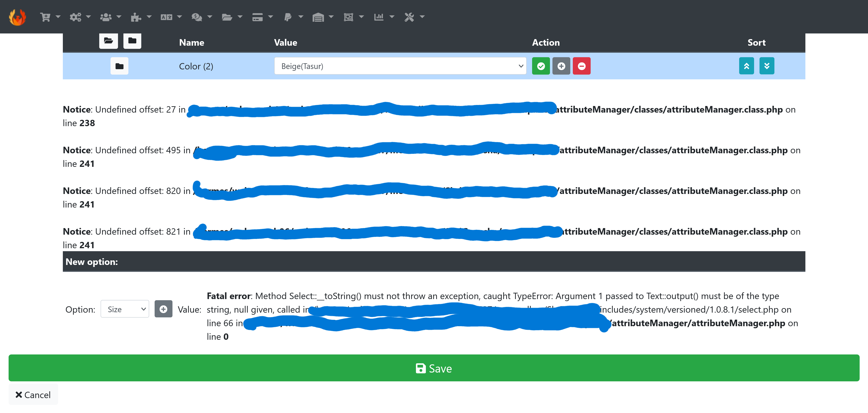The image size is (868, 413).
Task: Expand dropdown arrow next to customers icon
Action: (x=119, y=17)
